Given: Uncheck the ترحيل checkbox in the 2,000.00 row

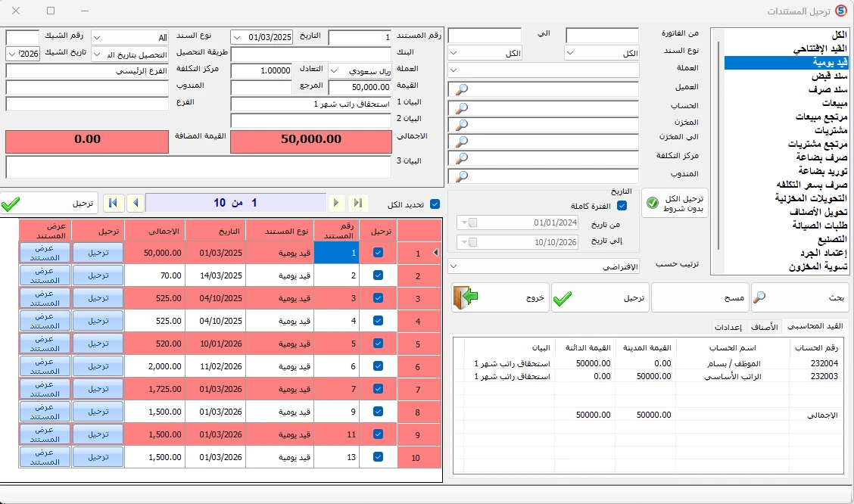Looking at the screenshot, I should coord(378,366).
